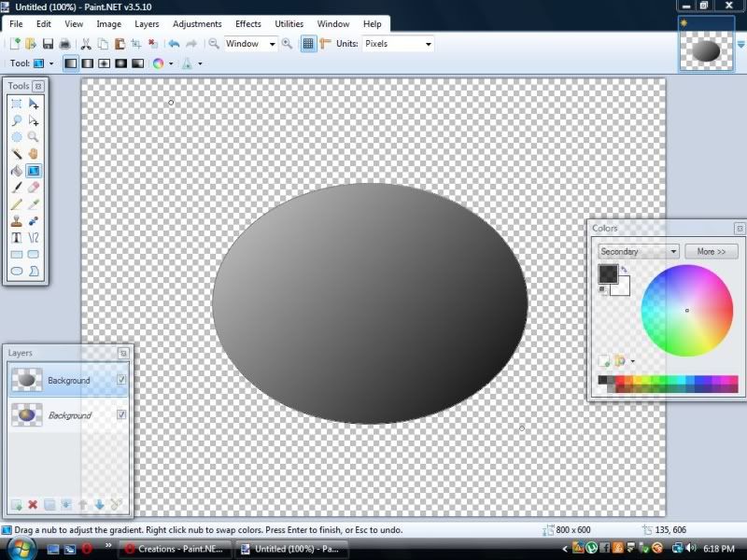Open the Edit menu

43,24
